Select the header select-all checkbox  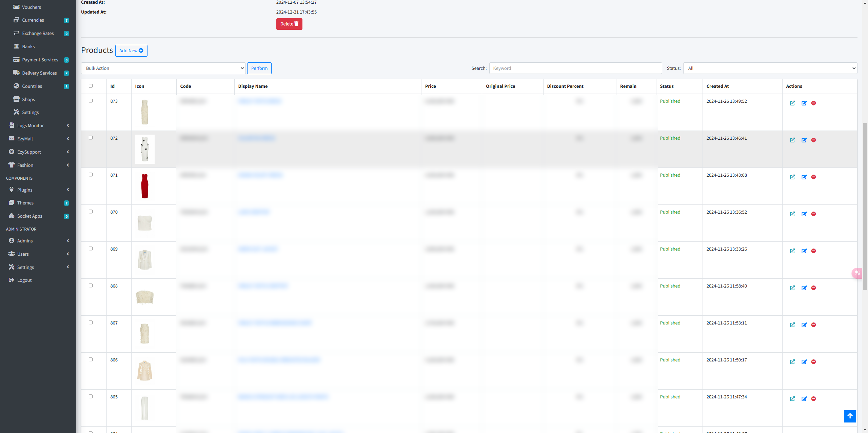pyautogui.click(x=91, y=86)
